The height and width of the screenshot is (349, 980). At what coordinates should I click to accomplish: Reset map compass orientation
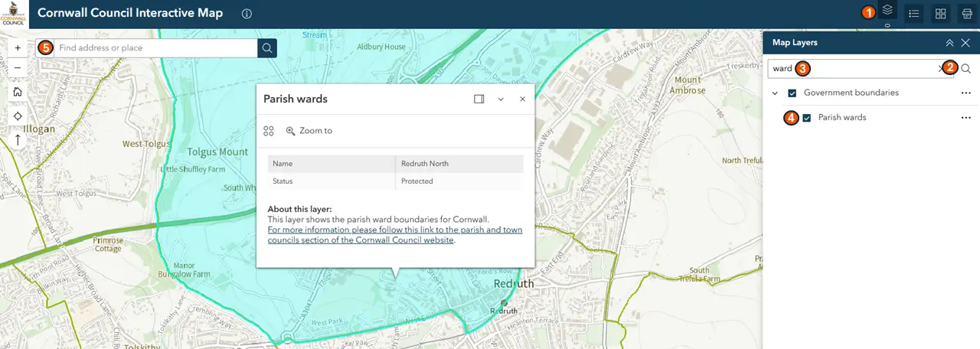[18, 140]
